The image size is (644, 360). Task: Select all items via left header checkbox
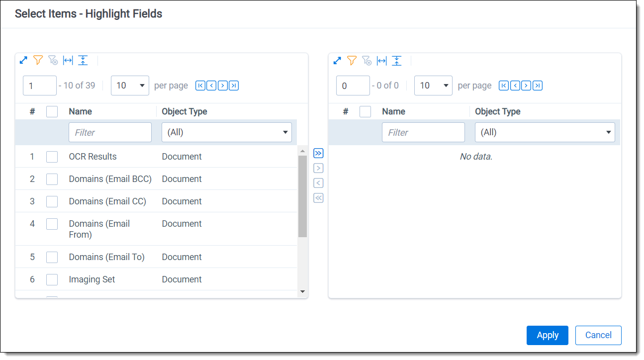pos(52,111)
